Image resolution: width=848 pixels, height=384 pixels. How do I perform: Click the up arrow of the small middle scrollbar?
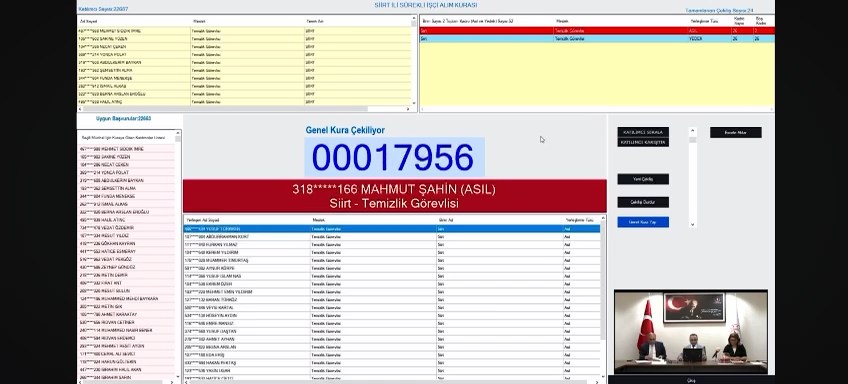pyautogui.click(x=693, y=130)
